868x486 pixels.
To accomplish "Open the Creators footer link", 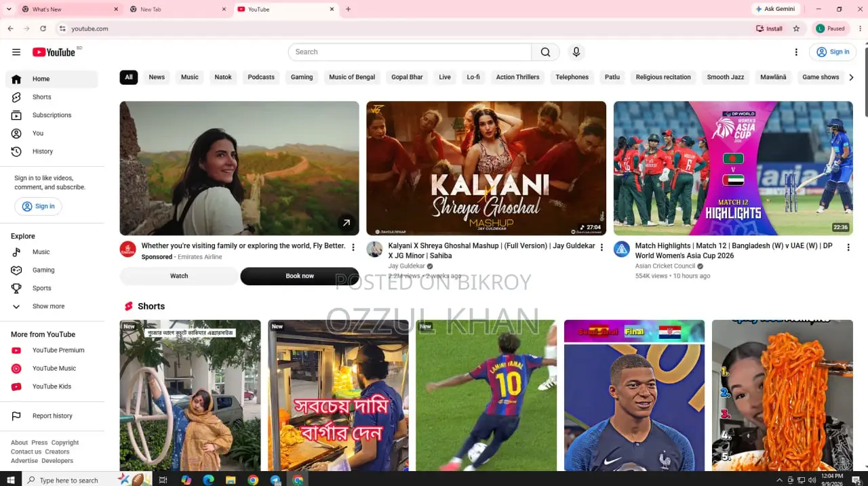I will (x=57, y=451).
